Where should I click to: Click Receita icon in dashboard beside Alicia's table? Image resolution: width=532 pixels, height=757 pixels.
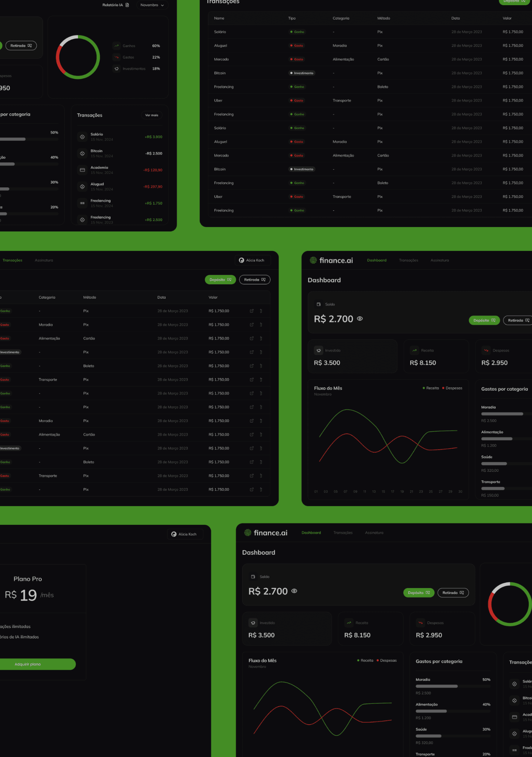(415, 350)
